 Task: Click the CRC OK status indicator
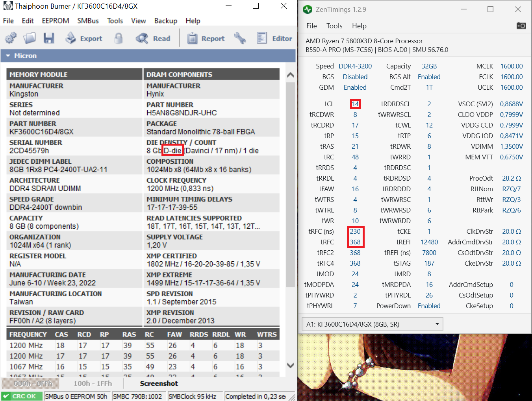pos(22,396)
